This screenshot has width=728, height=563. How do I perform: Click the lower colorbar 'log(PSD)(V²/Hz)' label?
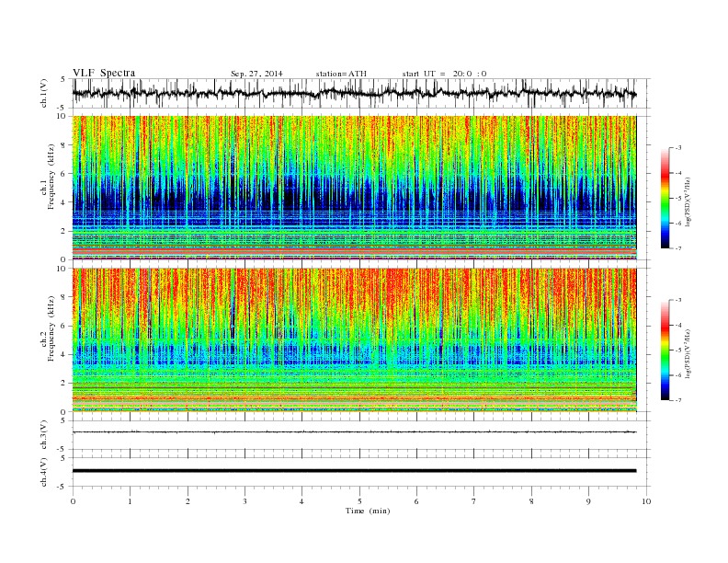[x=688, y=353]
